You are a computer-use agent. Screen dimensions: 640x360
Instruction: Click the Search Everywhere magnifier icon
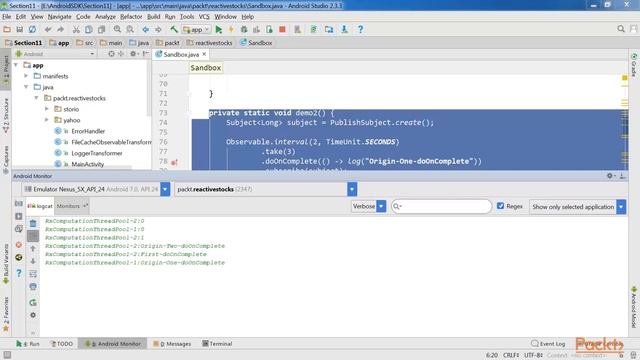coord(621,29)
